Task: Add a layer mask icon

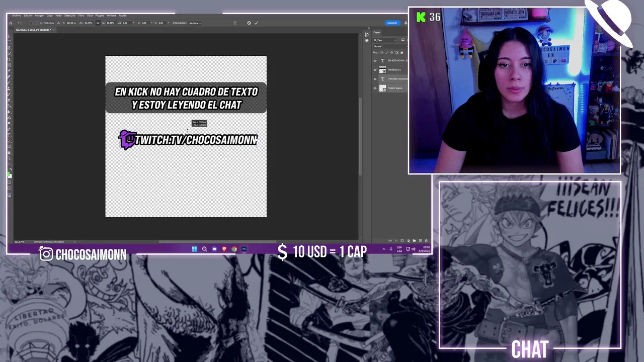Action: (x=402, y=240)
